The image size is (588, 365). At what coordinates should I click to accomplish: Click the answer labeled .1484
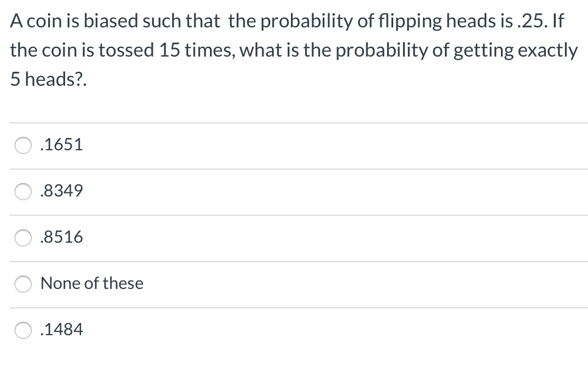(x=61, y=329)
